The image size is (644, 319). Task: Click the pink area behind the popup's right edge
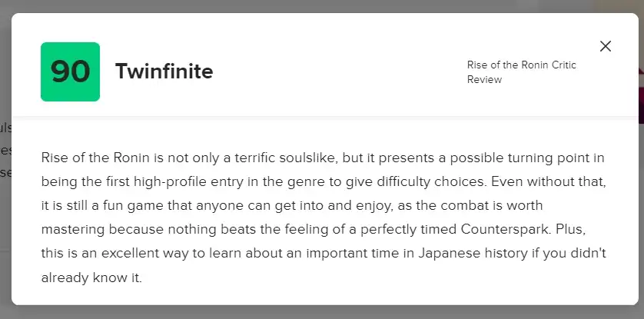coord(641,85)
